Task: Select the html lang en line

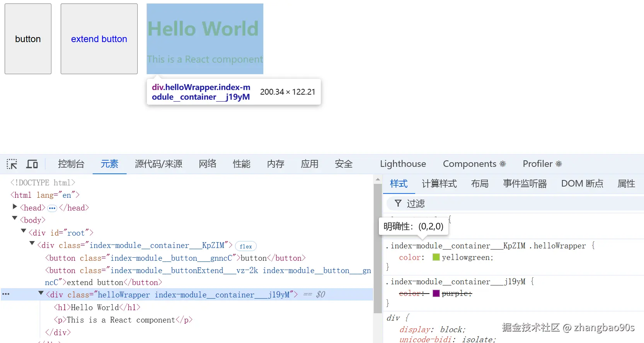Action: click(x=45, y=195)
